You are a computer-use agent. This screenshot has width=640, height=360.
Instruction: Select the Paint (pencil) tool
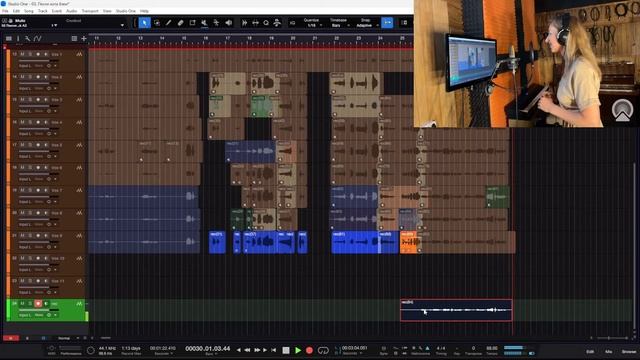coord(169,23)
